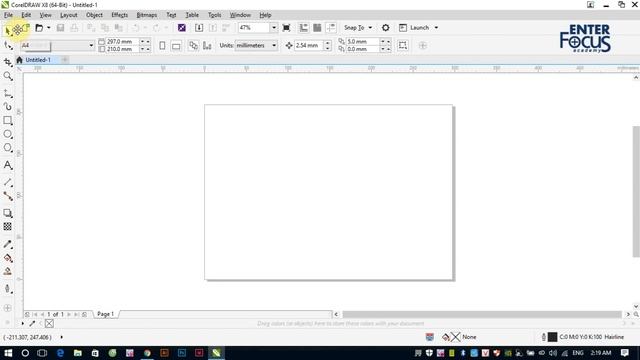Click the page width 297.0 mm field
Screen dimensions: 640x360
(122, 42)
